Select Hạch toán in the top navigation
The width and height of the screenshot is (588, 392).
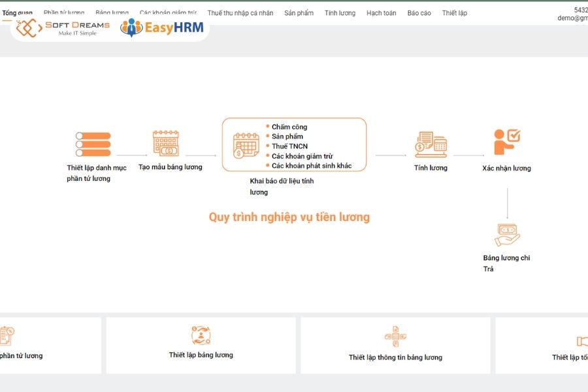[382, 13]
